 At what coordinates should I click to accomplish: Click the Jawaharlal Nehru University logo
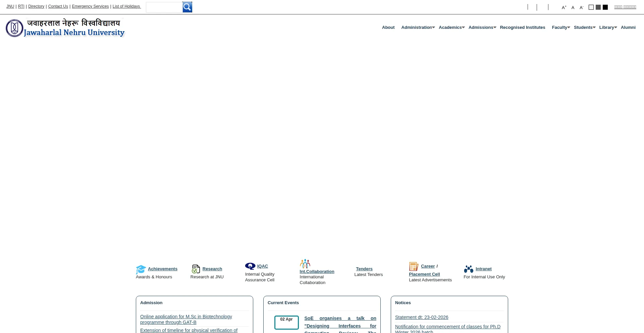click(65, 28)
